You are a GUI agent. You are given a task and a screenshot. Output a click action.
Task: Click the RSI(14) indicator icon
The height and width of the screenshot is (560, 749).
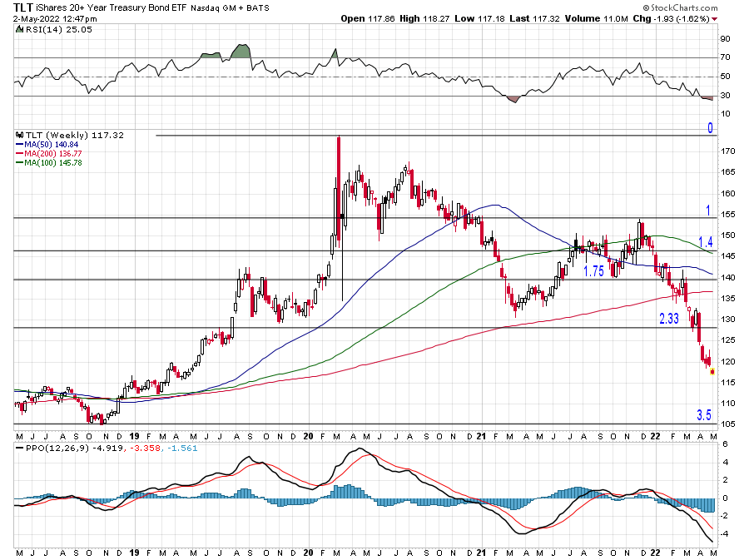point(19,30)
